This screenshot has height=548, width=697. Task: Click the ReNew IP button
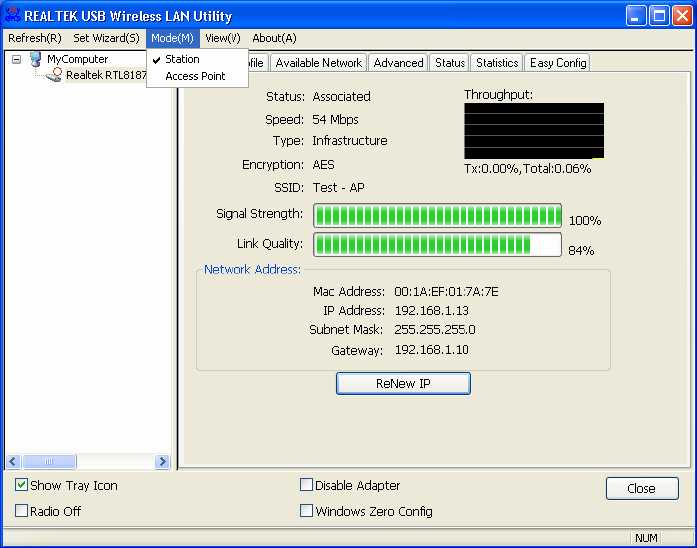click(x=403, y=383)
